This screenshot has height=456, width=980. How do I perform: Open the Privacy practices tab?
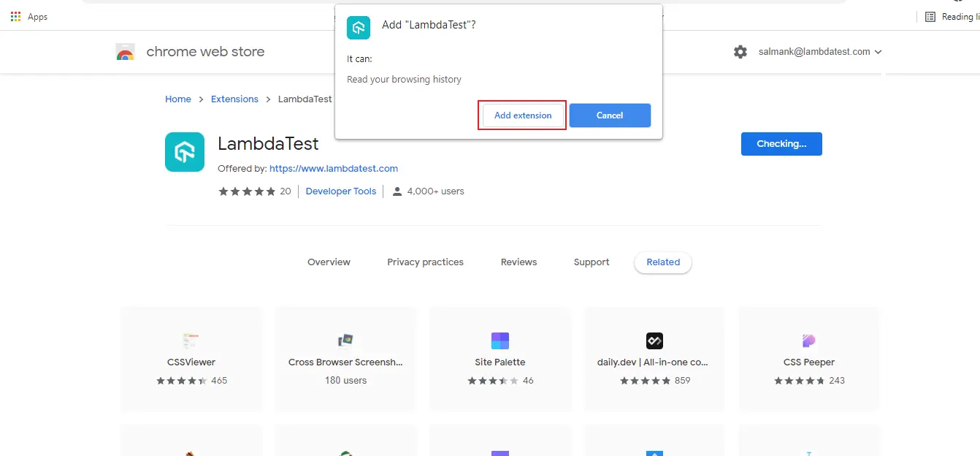pos(425,262)
